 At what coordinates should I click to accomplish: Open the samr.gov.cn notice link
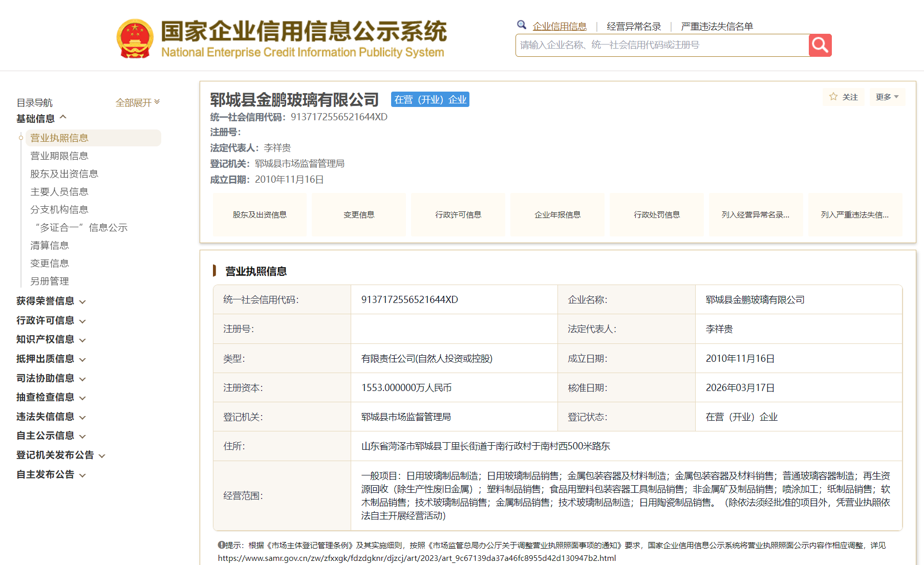click(x=417, y=558)
